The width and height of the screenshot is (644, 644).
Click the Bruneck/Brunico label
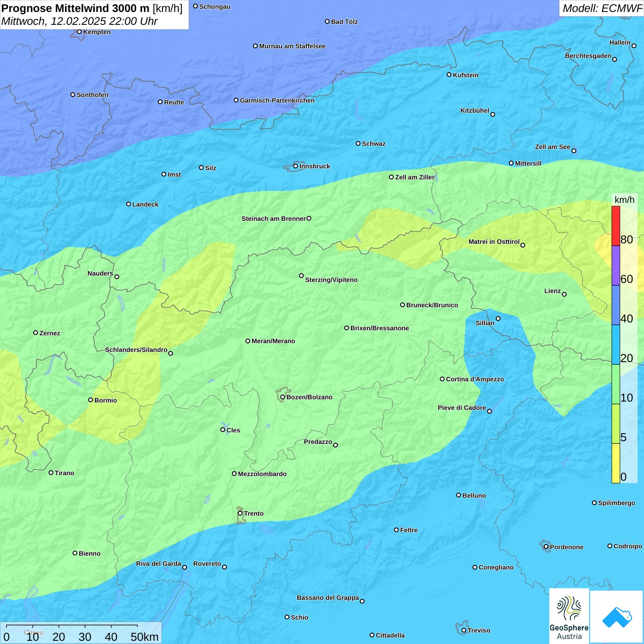(432, 305)
